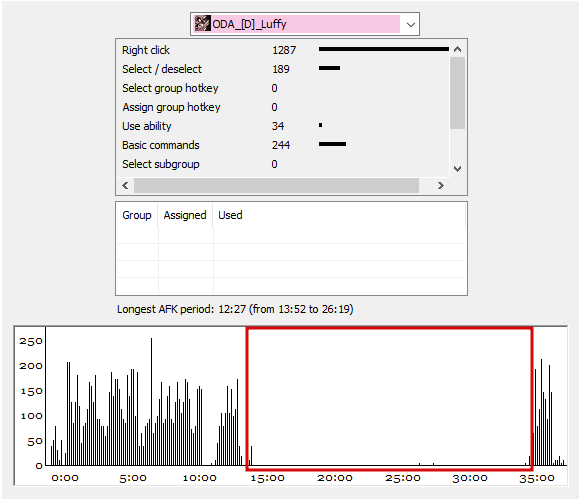Screen dimensions: 582x502
Task: Select the 'Right click' row
Action: pyautogui.click(x=284, y=50)
